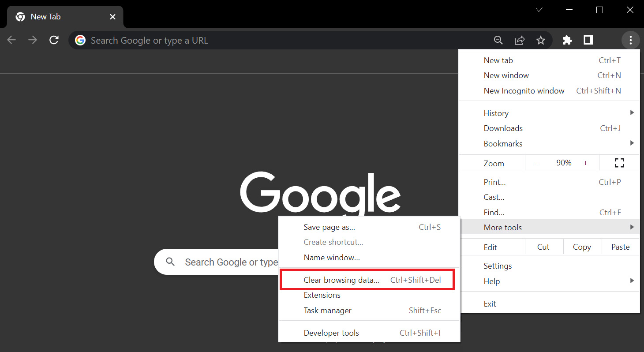Image resolution: width=644 pixels, height=352 pixels.
Task: Click the Search Google input field
Action: tap(229, 262)
